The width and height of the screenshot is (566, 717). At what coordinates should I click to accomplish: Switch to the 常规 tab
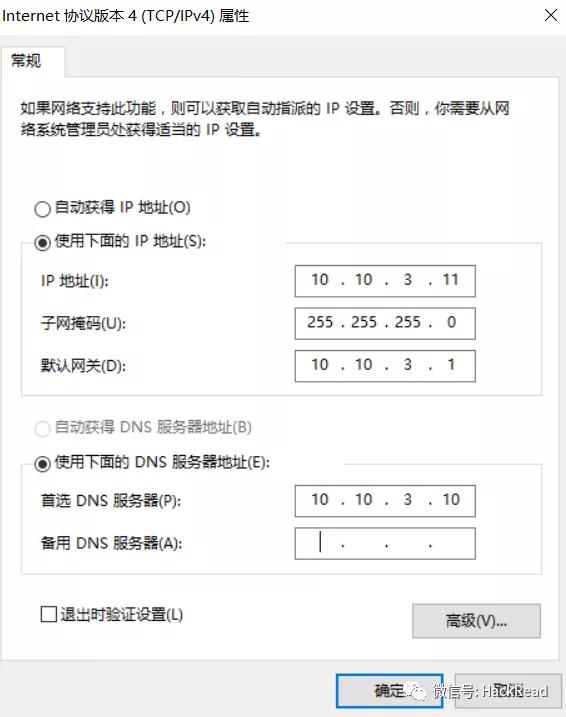pos(27,60)
